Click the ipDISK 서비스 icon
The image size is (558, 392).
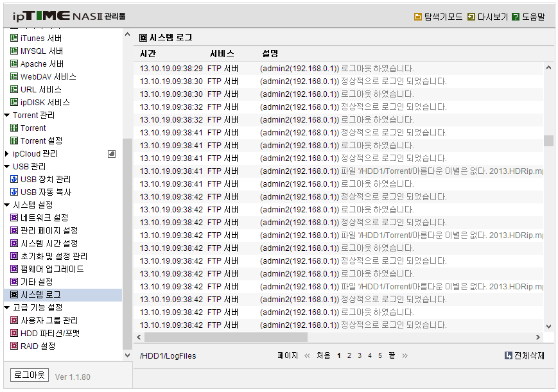[x=14, y=102]
